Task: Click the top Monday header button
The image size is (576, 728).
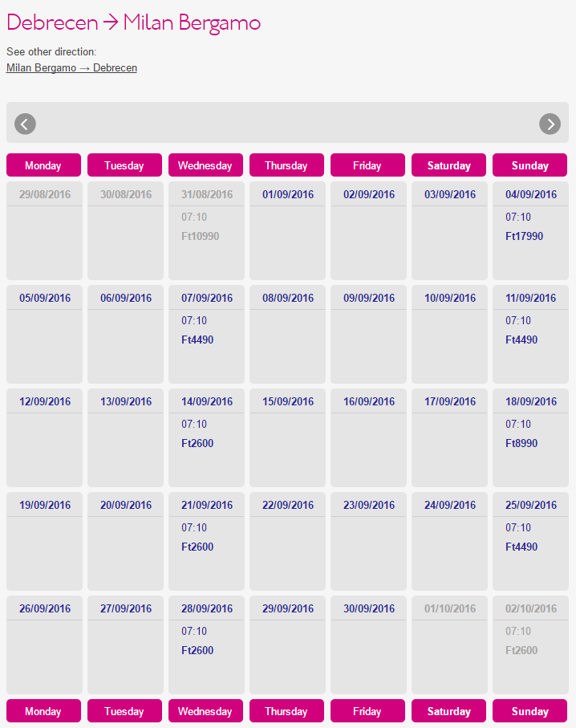Action: (x=43, y=165)
